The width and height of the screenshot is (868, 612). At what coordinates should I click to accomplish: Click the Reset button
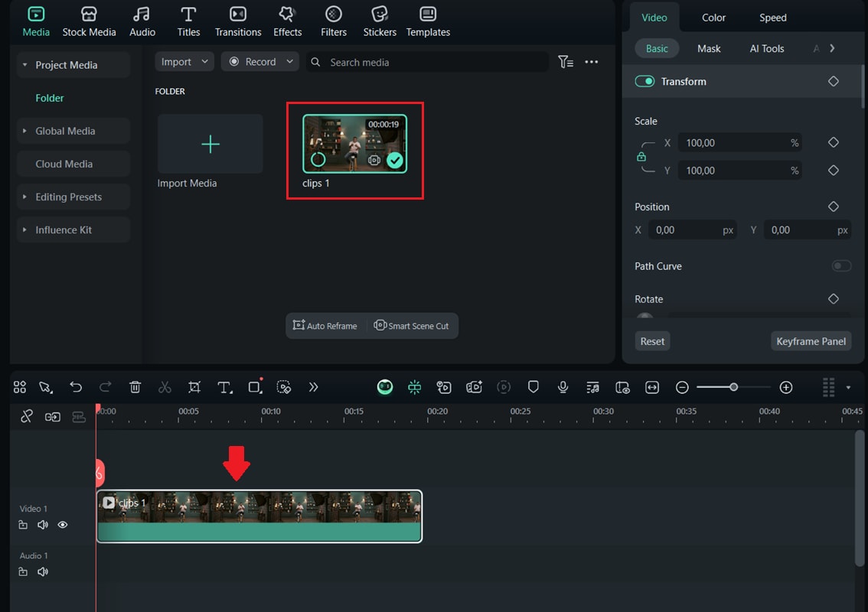tap(652, 341)
